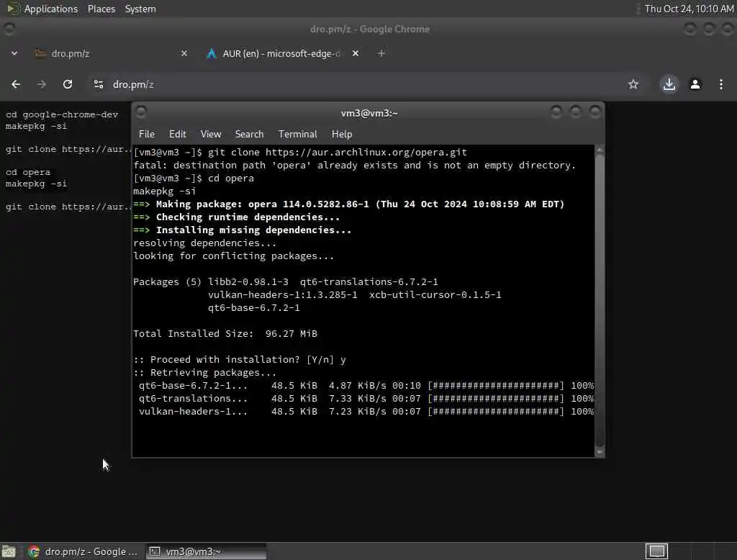The image size is (737, 560).
Task: Click 'cd google-chrome-dev' text on page
Action: point(62,114)
